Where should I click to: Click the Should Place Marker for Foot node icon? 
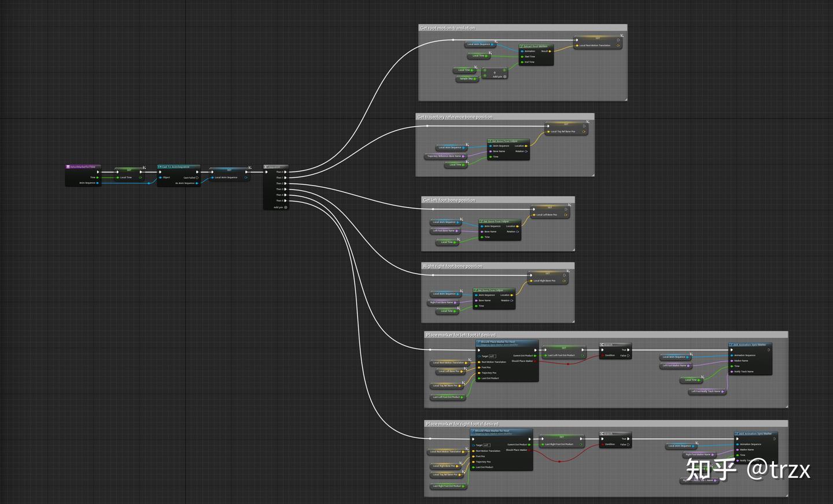click(479, 342)
